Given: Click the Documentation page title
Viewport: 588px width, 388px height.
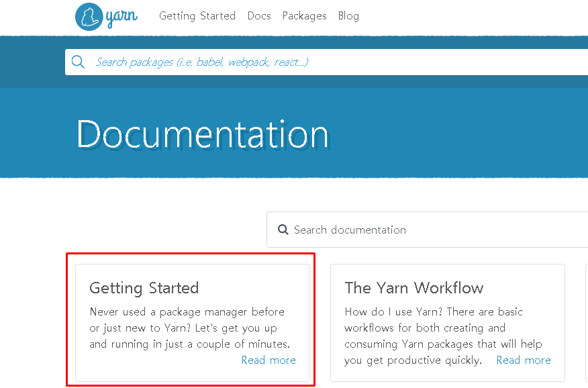Looking at the screenshot, I should 203,134.
